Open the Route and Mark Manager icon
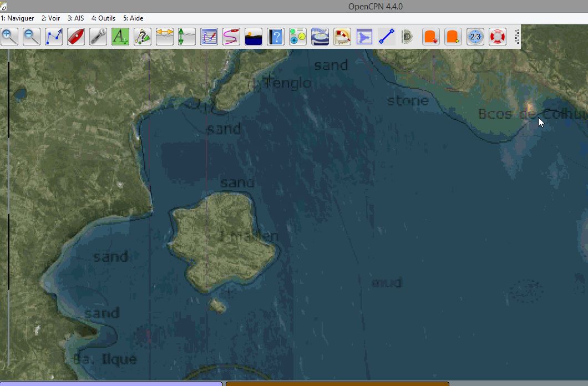 coord(209,37)
